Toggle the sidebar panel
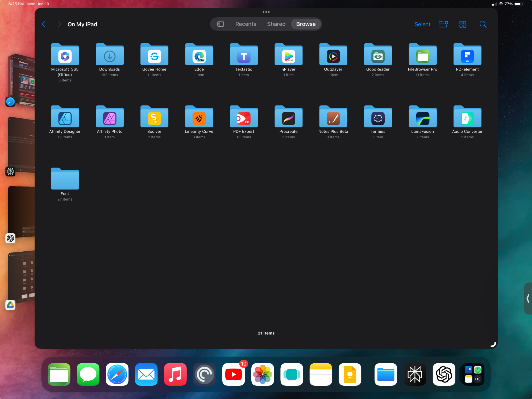Image resolution: width=532 pixels, height=399 pixels. (221, 24)
